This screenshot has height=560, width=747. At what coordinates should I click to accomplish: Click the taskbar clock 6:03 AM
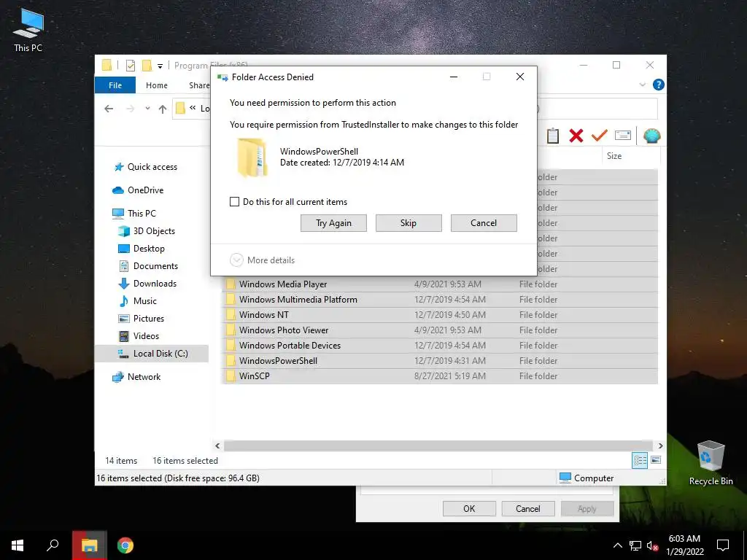click(x=684, y=539)
